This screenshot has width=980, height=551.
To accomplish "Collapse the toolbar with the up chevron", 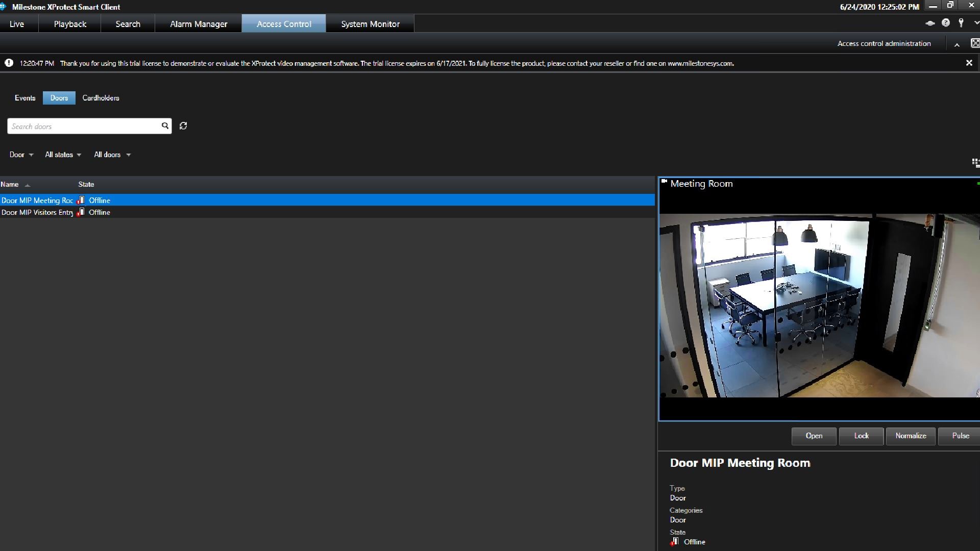I will [957, 45].
